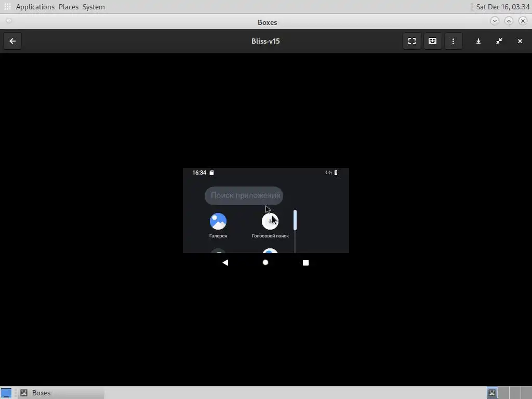Click the download arrow icon in header
Viewport: 532px width, 399px height.
[x=478, y=41]
